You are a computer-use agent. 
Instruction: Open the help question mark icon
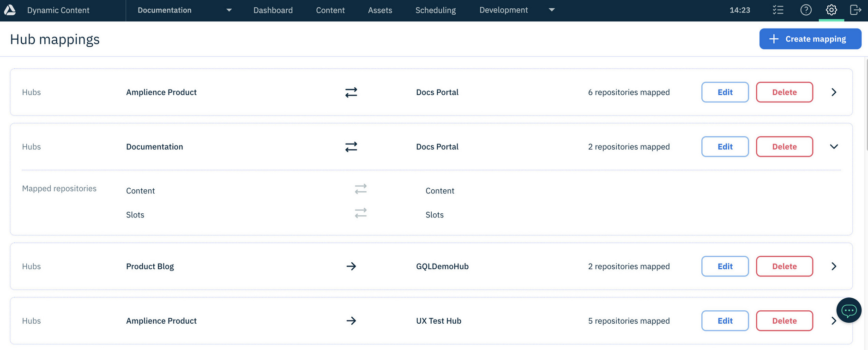(806, 10)
